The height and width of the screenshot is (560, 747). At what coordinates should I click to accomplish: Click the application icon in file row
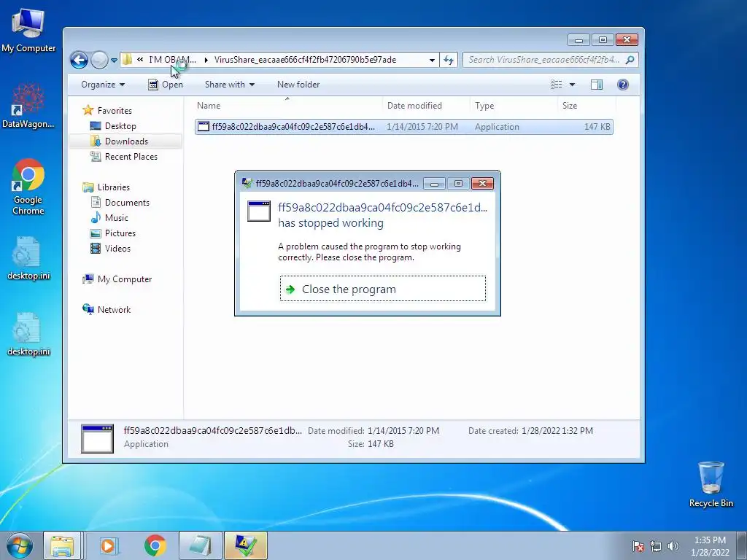coord(204,127)
